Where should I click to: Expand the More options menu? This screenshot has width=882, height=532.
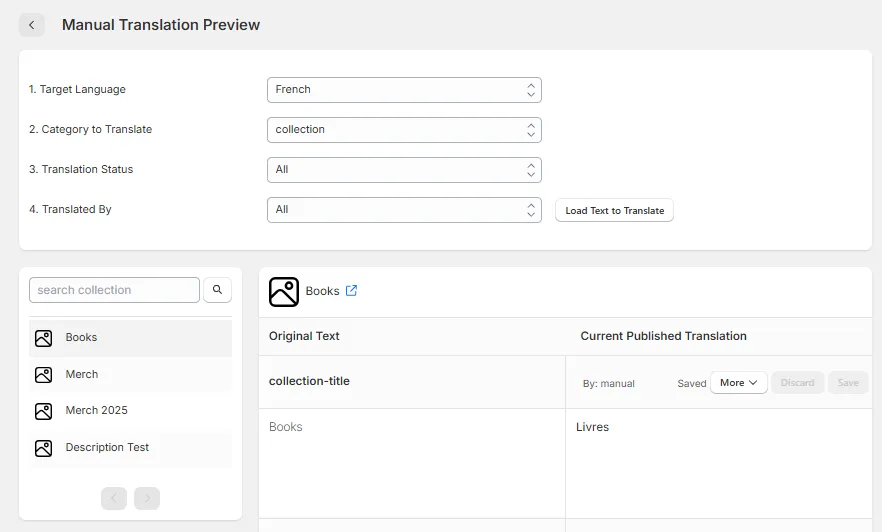point(739,382)
